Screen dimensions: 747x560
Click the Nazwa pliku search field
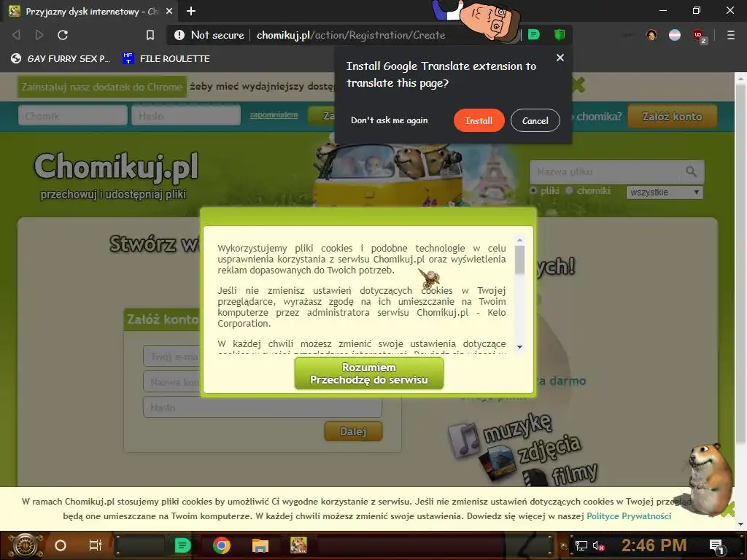point(605,171)
